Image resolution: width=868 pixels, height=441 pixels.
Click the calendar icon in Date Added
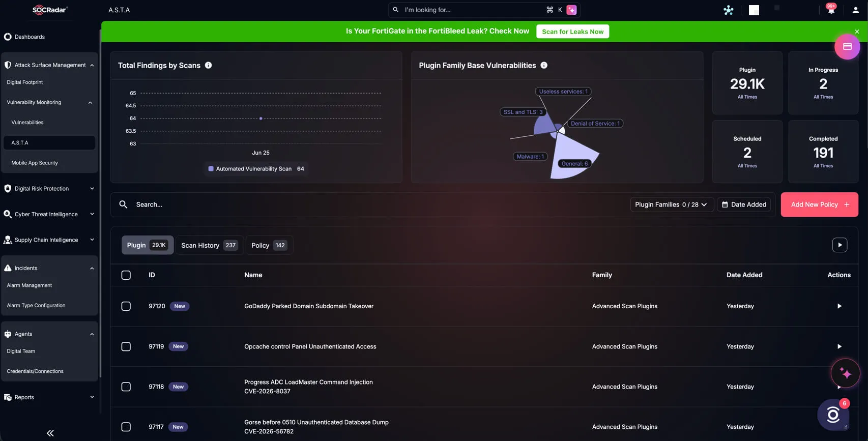pos(725,204)
